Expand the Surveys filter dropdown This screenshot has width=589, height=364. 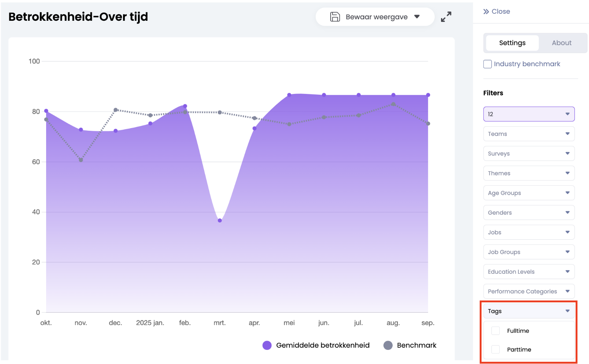(528, 153)
